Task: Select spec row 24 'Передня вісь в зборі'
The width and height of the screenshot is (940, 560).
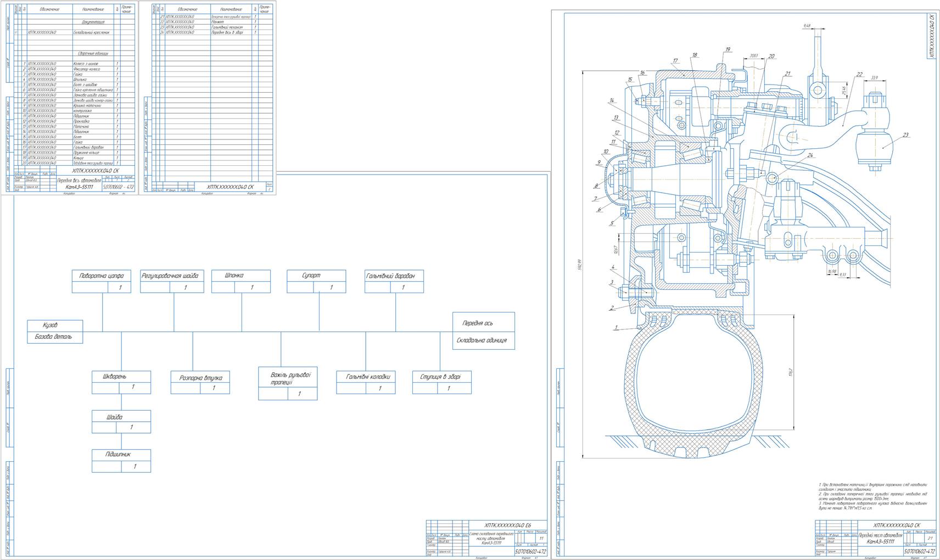Action: click(x=212, y=32)
